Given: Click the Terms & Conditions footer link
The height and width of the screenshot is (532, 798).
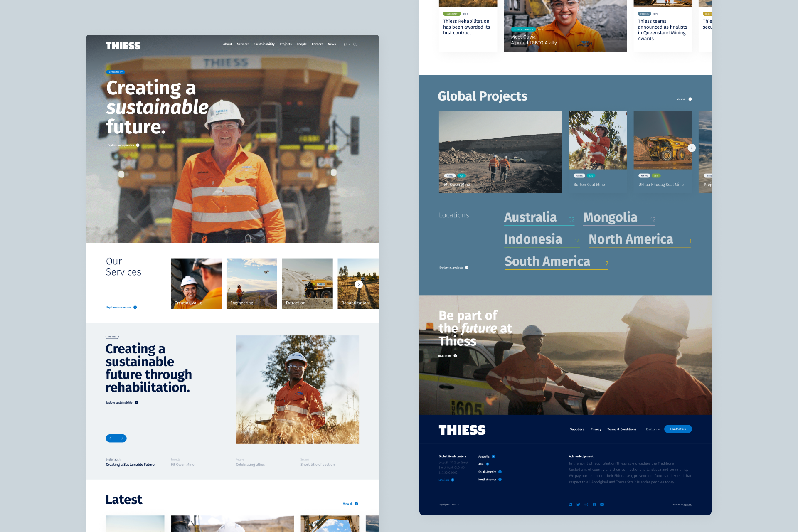Looking at the screenshot, I should [622, 429].
